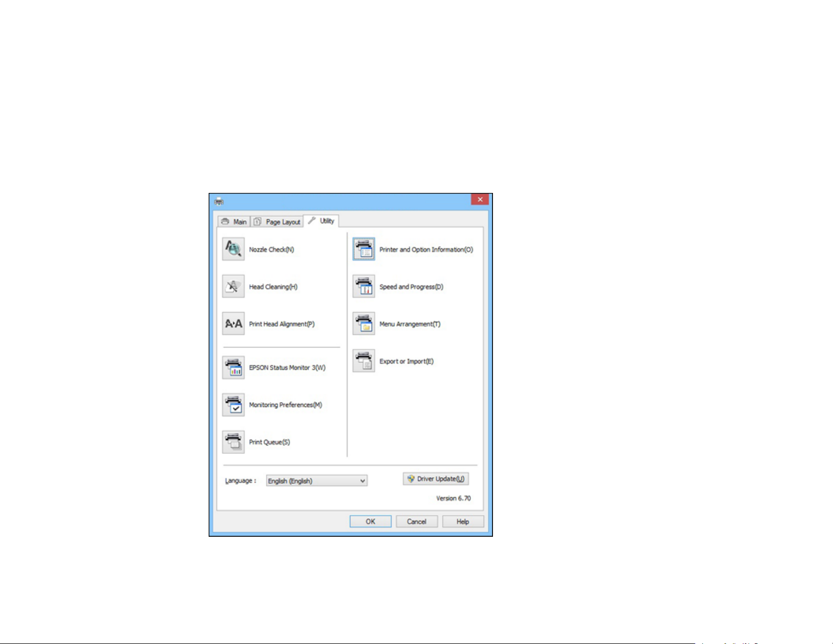Click the Version 6.70 text
Viewport: 833px width, 644px height.
[x=454, y=498]
